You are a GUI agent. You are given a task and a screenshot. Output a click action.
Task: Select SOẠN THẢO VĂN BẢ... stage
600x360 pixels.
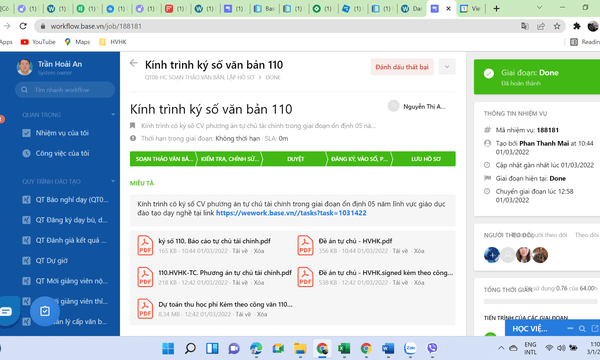163,159
